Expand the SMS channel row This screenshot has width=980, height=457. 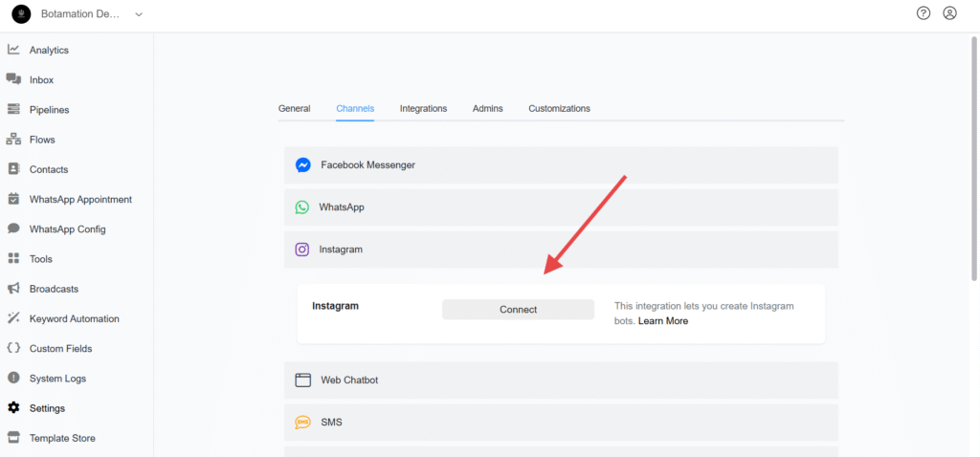tap(561, 422)
